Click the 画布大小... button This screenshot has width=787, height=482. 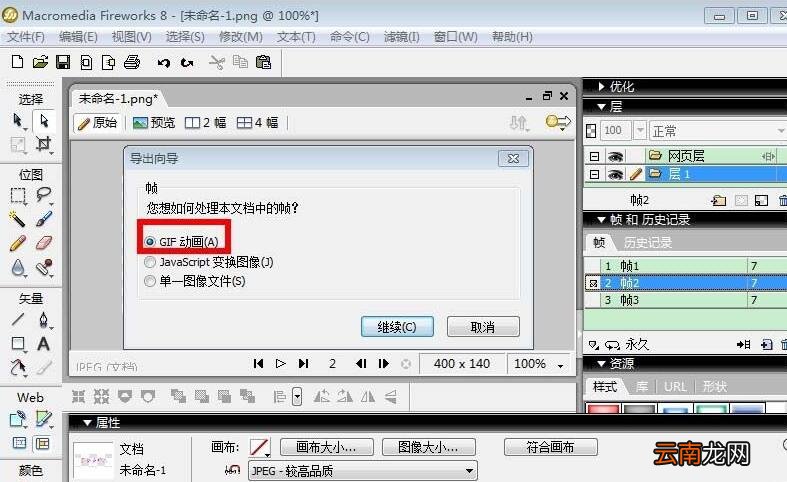pyautogui.click(x=326, y=447)
